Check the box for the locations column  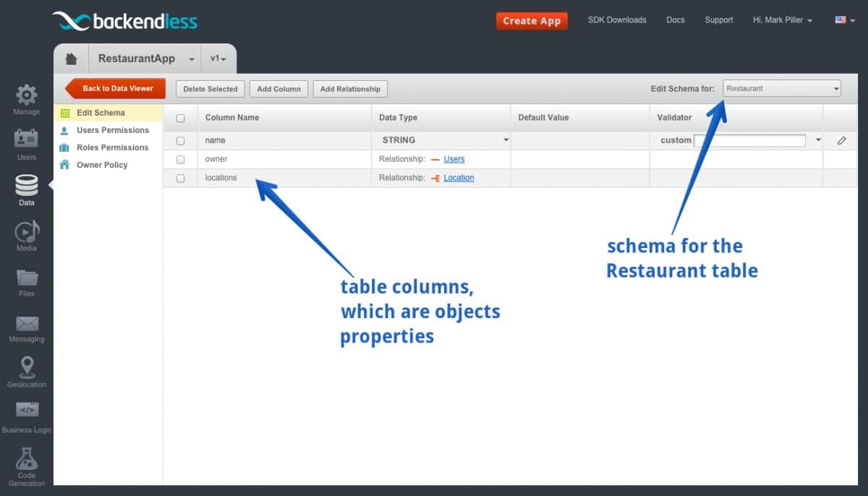click(181, 178)
